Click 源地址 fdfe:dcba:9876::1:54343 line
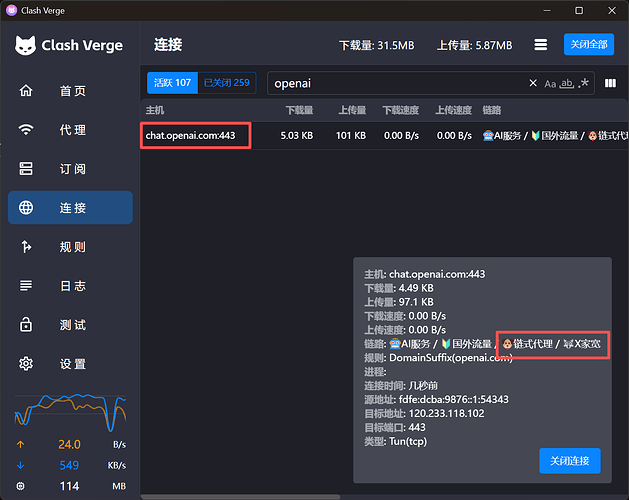Screen dimensions: 629x500 tap(436, 399)
